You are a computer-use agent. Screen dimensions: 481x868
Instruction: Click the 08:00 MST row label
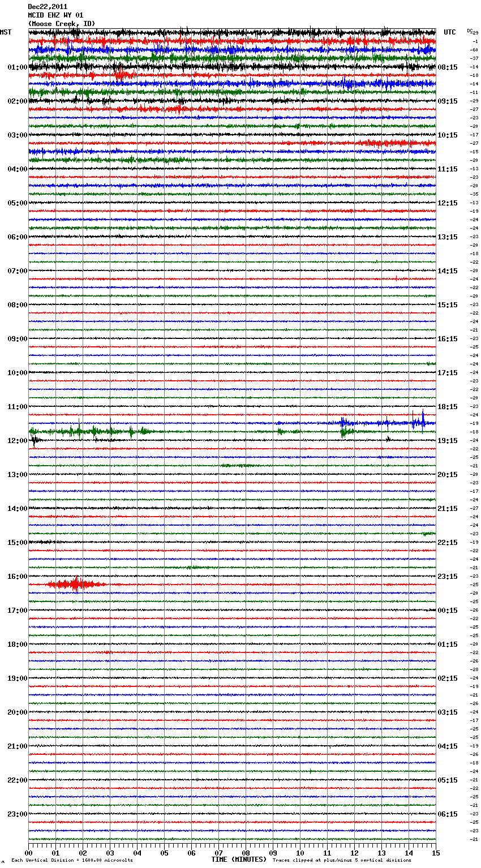18,305
